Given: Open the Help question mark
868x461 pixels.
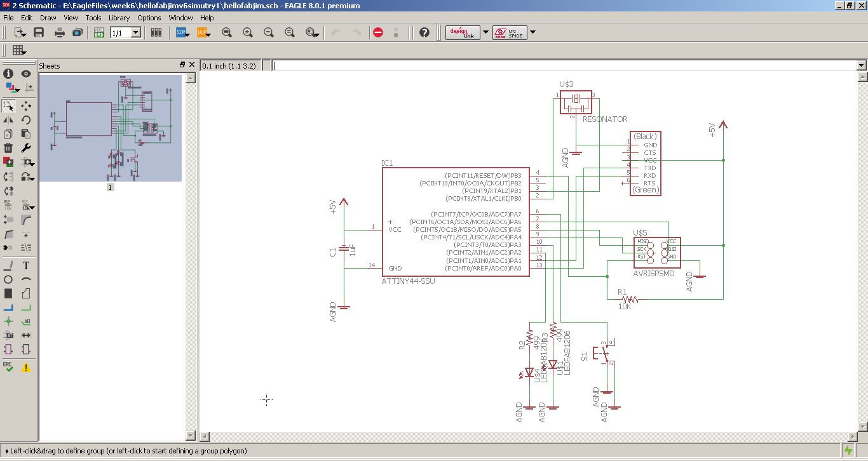Looking at the screenshot, I should coord(424,32).
